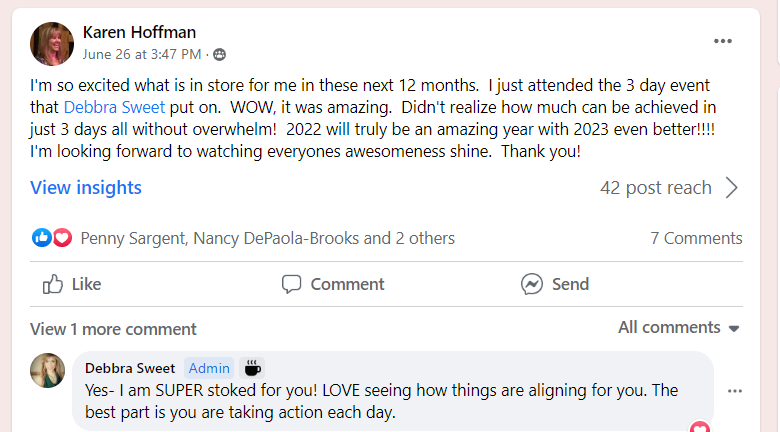This screenshot has height=432, width=780.
Task: Like Karen Hoffman's post
Action: coord(72,284)
